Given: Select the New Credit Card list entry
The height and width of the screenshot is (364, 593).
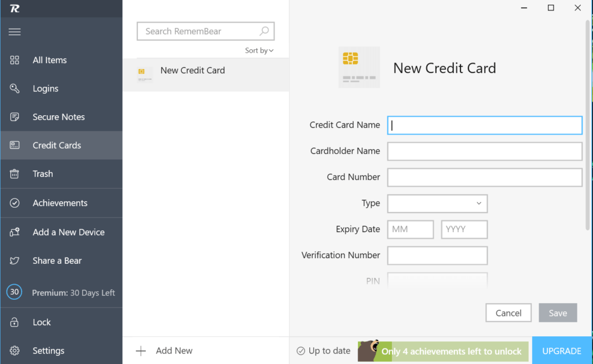Looking at the screenshot, I should click(206, 75).
